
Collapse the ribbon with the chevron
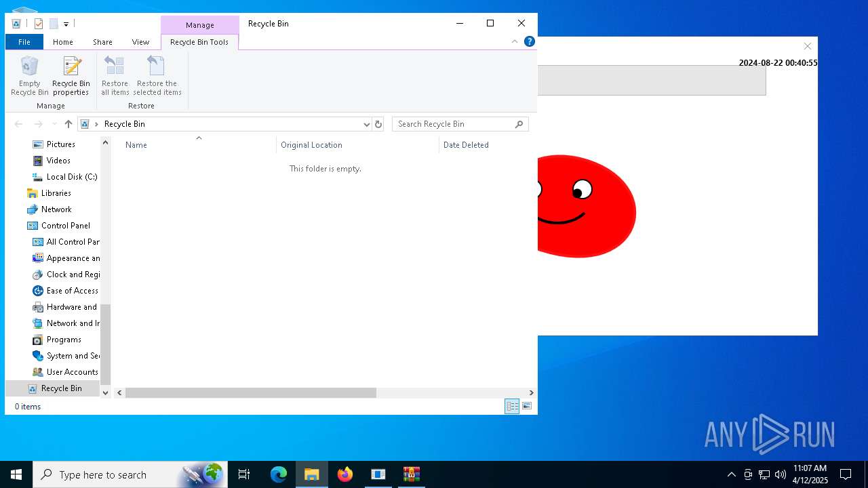click(x=515, y=41)
